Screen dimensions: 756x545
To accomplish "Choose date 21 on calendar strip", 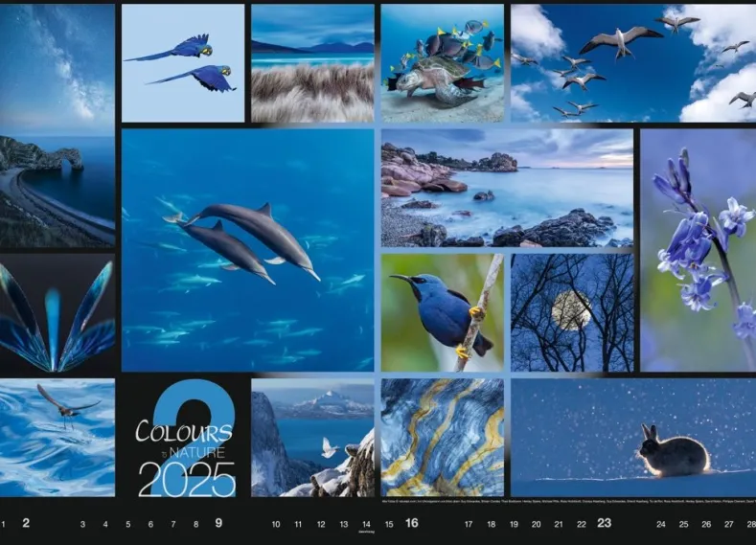I will point(559,524).
